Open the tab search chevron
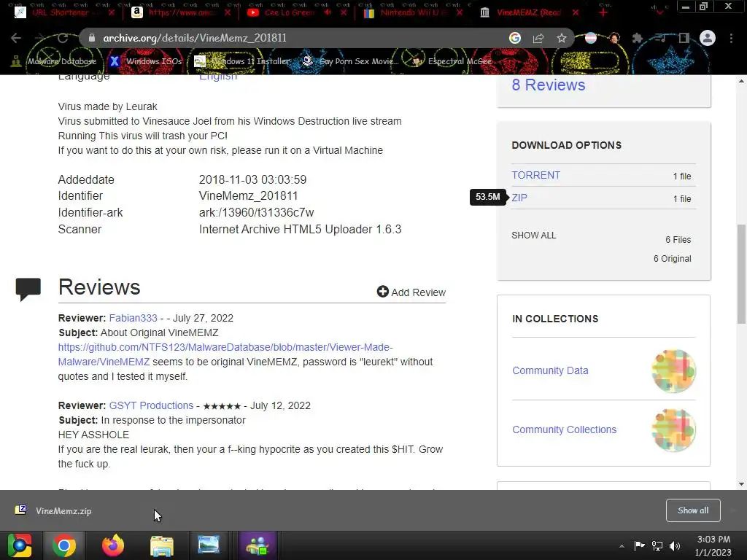 (659, 13)
